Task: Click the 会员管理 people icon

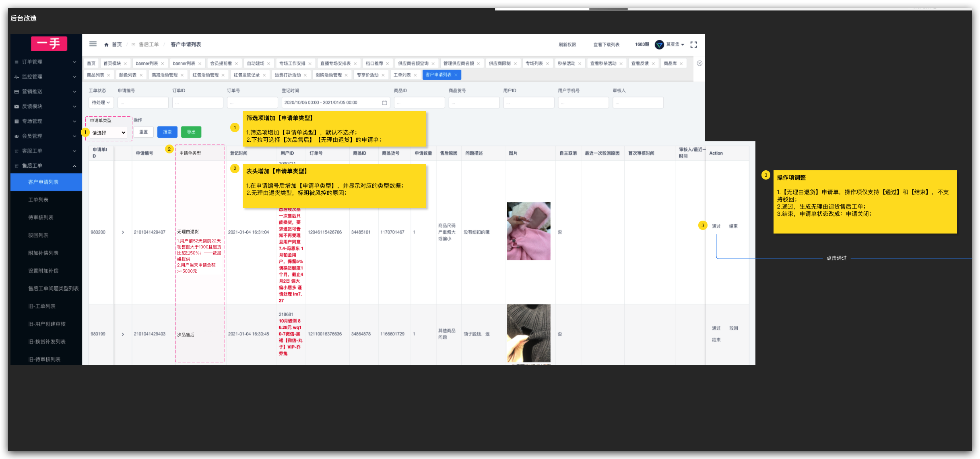Action: [17, 136]
